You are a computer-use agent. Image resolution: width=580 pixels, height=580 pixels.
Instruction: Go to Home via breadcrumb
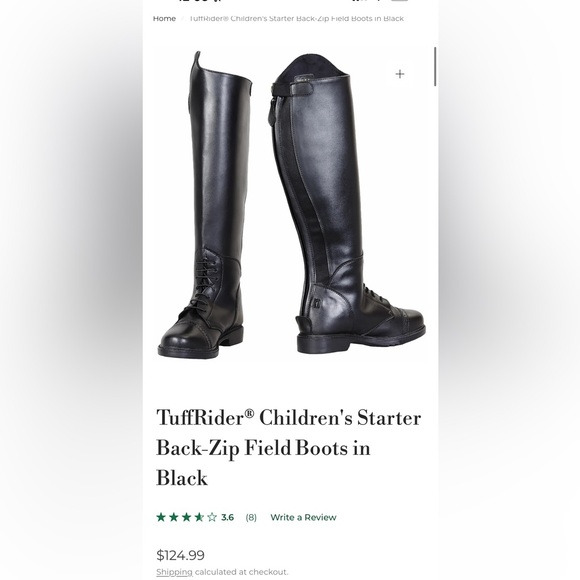point(164,18)
